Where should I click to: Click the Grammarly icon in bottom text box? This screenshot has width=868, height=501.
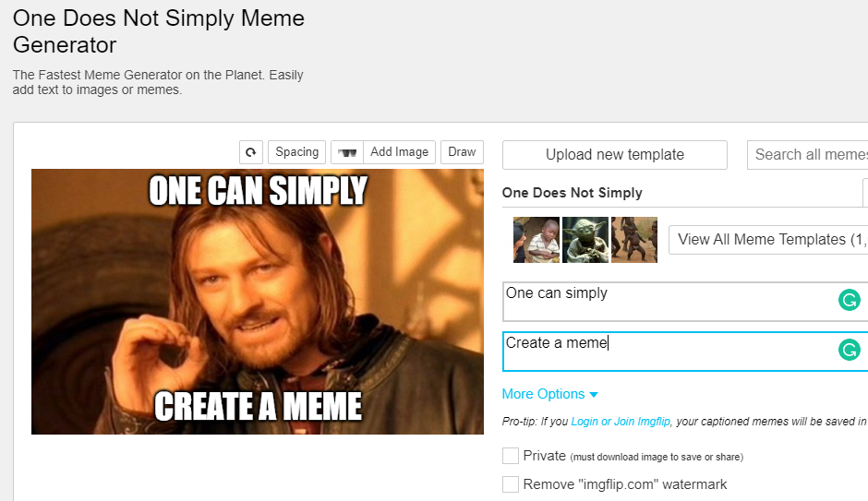pos(850,350)
